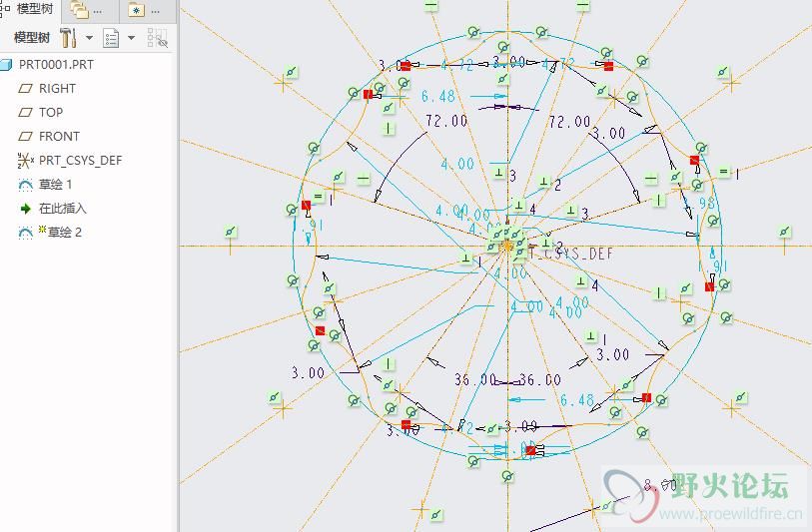
Task: Click the 4.00 dimension under the left 72.00
Action: coord(457,165)
